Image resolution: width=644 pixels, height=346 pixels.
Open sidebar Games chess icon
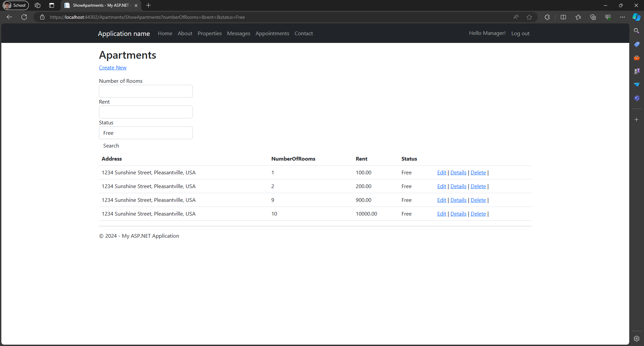[636, 71]
